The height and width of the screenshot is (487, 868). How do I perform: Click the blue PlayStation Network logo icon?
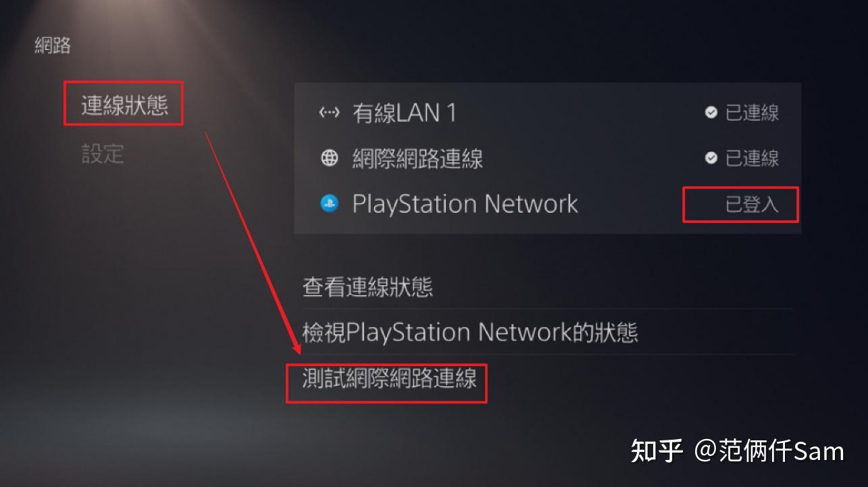point(329,203)
